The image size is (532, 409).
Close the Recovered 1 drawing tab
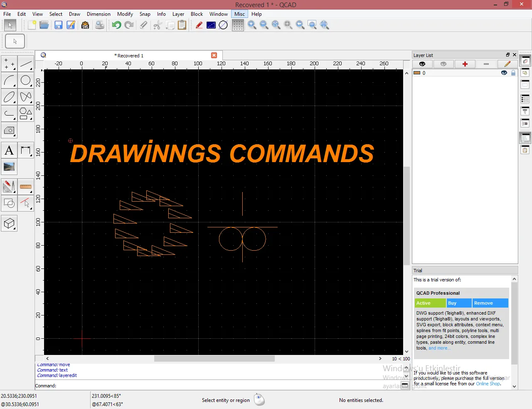[214, 55]
